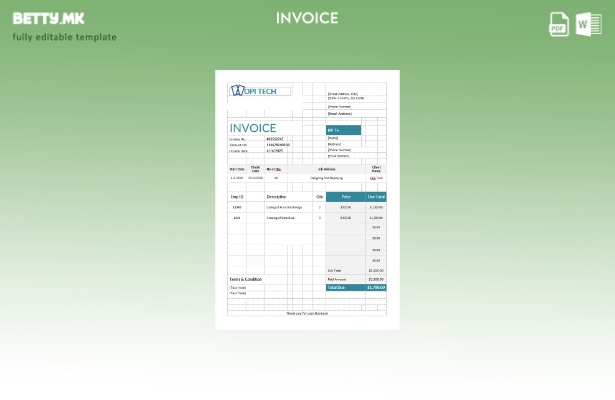Screen dimensions: 615x400
Task: Click the Total Due teal row
Action: 356,287
